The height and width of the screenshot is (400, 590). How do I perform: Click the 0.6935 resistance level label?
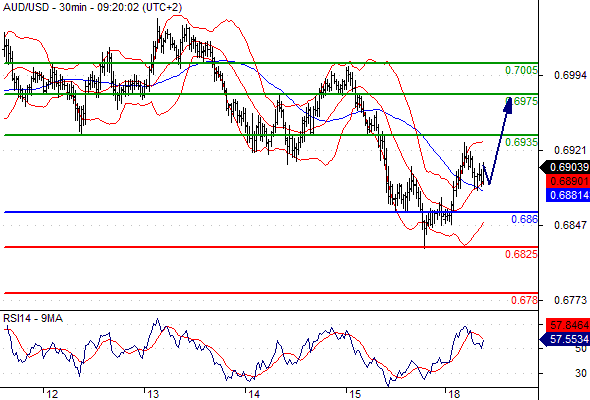point(521,142)
